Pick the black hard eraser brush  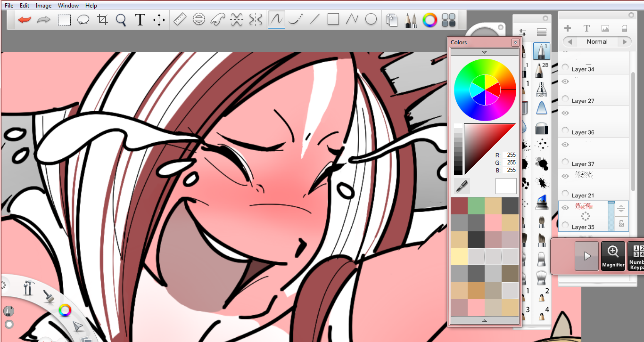(x=541, y=128)
